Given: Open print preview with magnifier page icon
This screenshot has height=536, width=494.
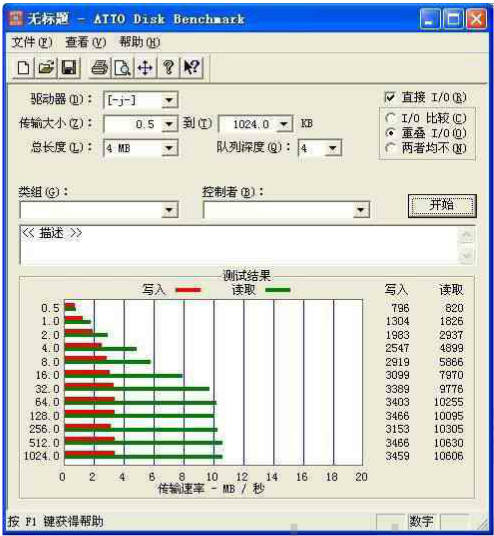Looking at the screenshot, I should pos(122,68).
